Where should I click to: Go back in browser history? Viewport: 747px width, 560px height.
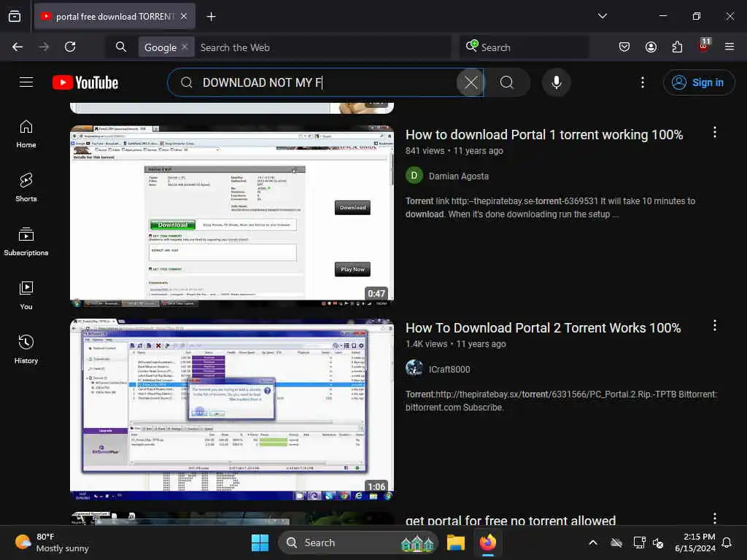pos(18,47)
